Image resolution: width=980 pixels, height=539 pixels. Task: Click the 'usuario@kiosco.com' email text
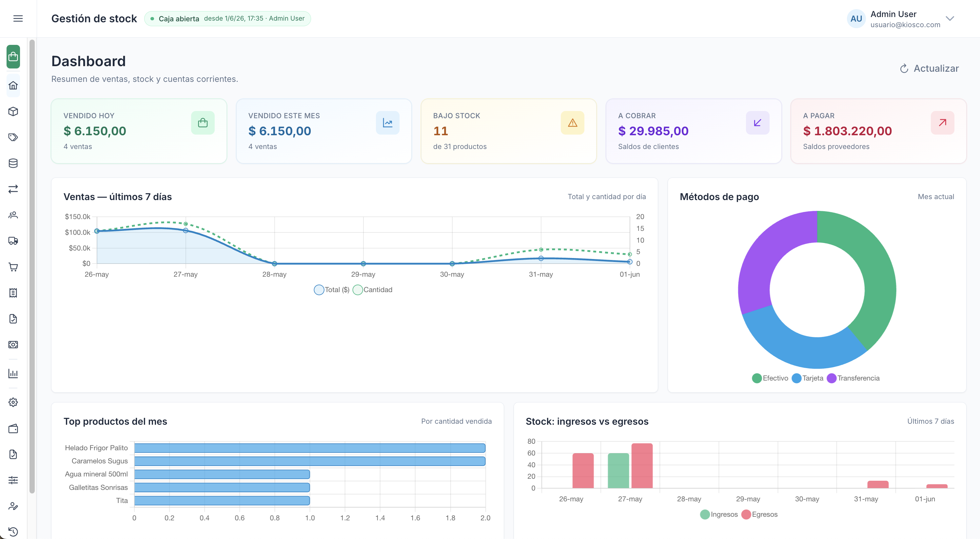click(905, 25)
